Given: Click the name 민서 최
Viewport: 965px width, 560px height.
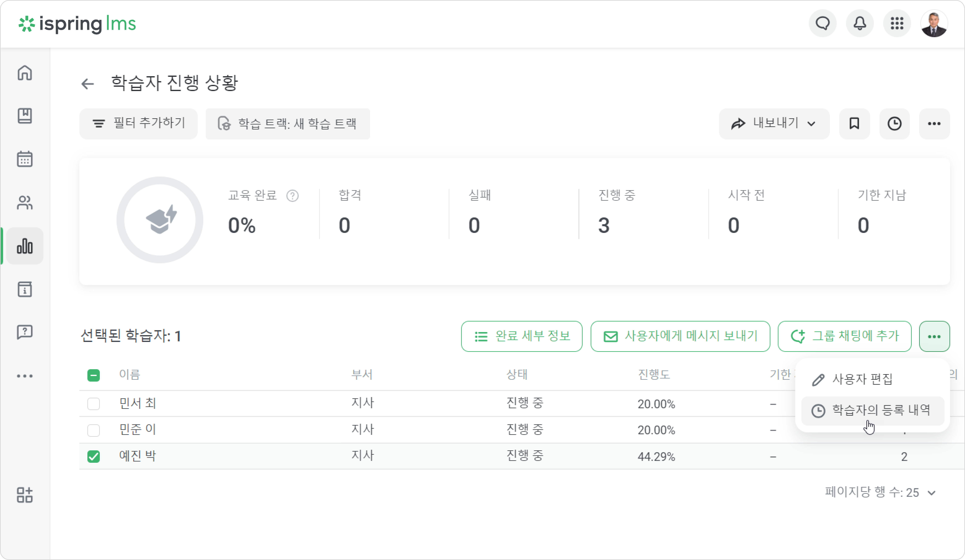Looking at the screenshot, I should click(137, 403).
